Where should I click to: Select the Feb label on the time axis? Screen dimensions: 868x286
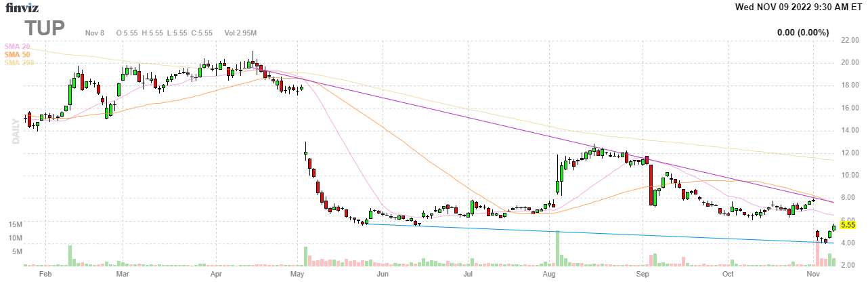[45, 274]
